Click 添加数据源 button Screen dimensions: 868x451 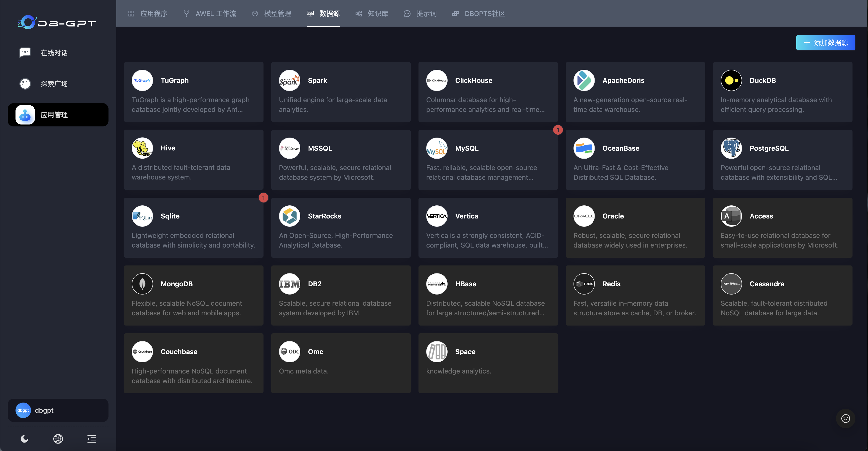click(x=826, y=43)
